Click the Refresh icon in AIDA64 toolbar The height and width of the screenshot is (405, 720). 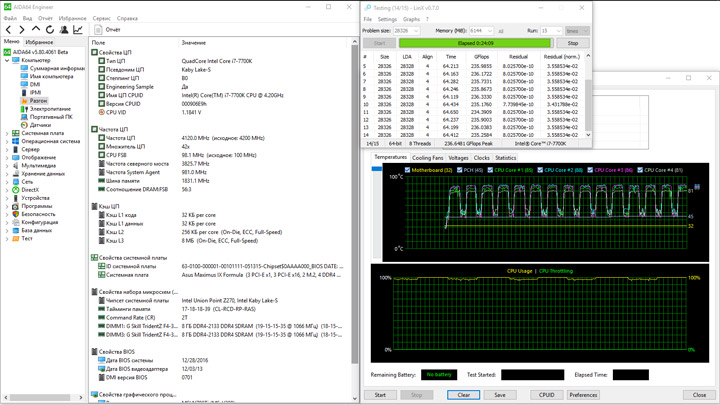[x=50, y=30]
